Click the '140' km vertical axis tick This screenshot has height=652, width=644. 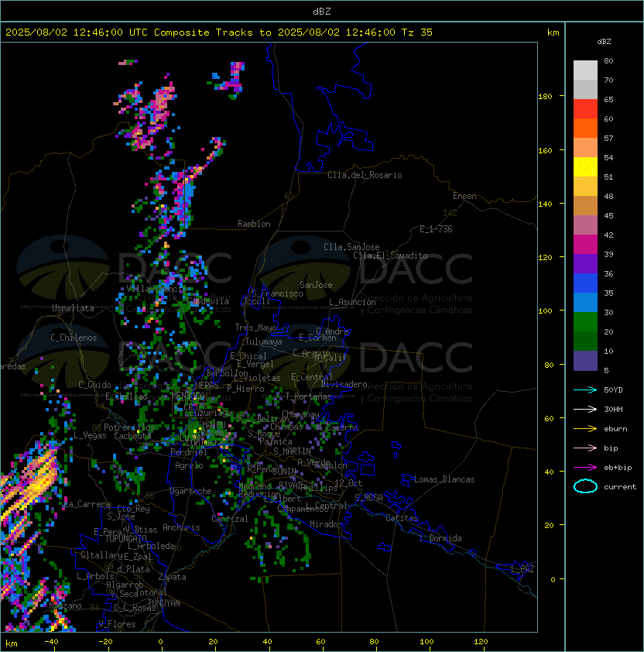point(545,204)
